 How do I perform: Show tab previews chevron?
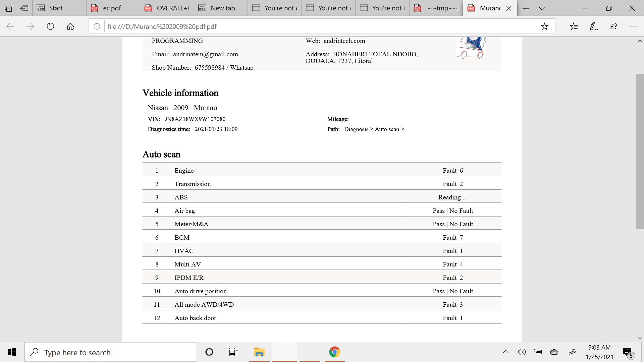(542, 8)
